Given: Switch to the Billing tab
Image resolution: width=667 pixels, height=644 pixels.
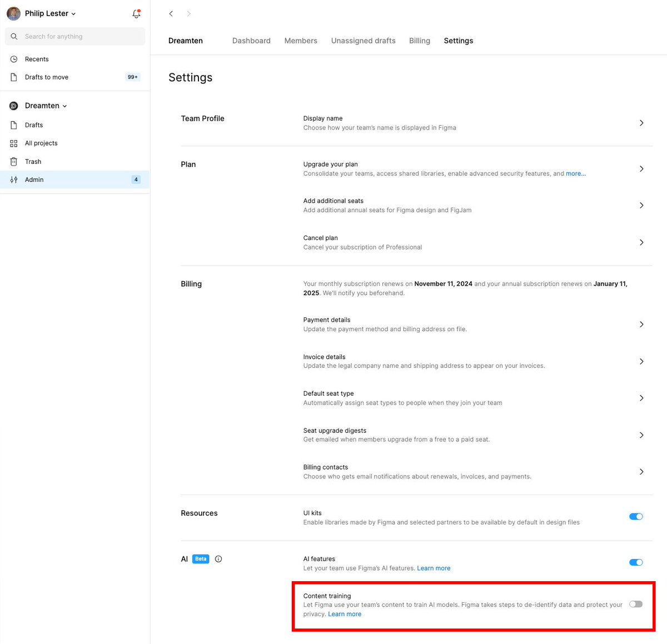Looking at the screenshot, I should 420,41.
